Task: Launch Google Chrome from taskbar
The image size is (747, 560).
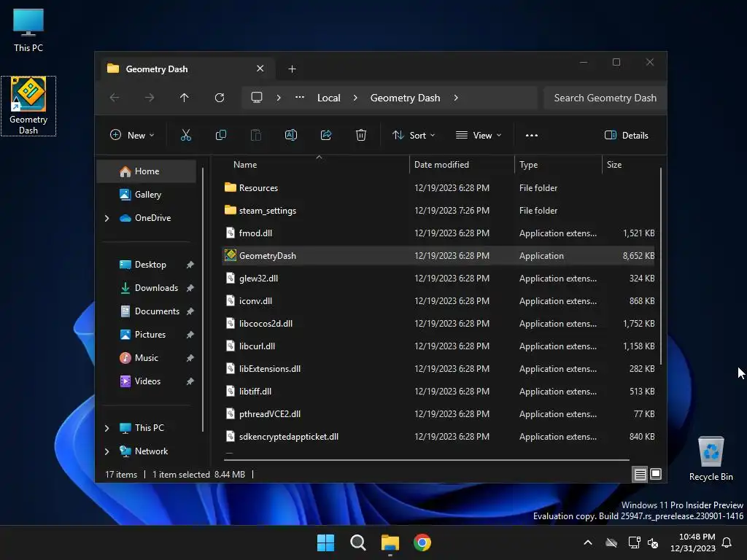Action: pyautogui.click(x=422, y=542)
